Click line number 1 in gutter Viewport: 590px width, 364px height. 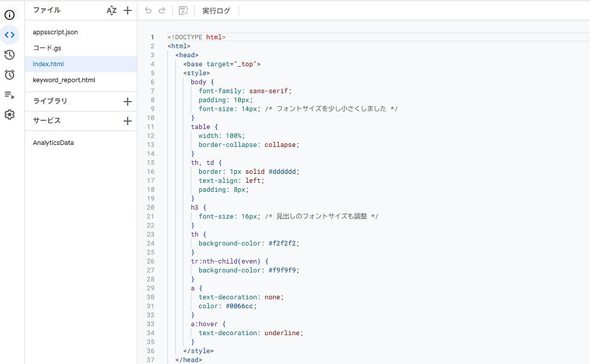coord(152,37)
